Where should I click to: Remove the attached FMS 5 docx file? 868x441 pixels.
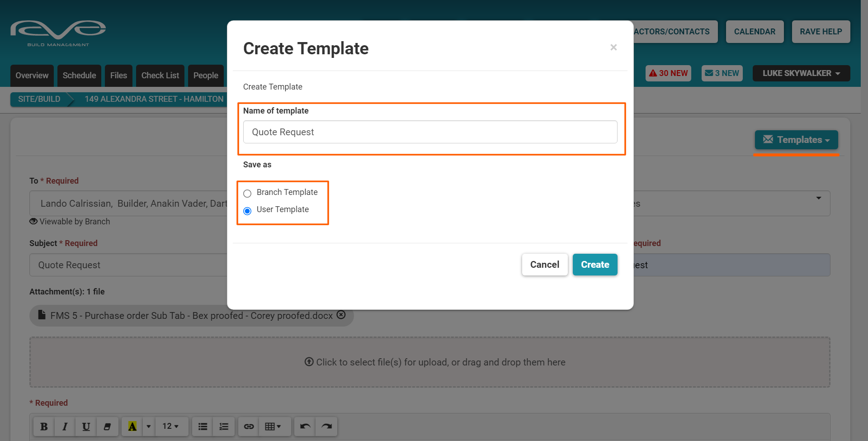coord(341,315)
